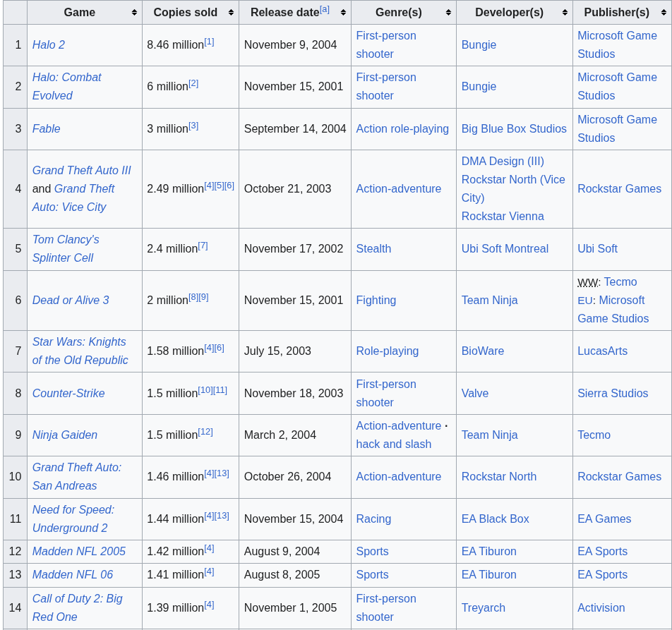Sort by Copies sold column arrows

click(x=231, y=13)
